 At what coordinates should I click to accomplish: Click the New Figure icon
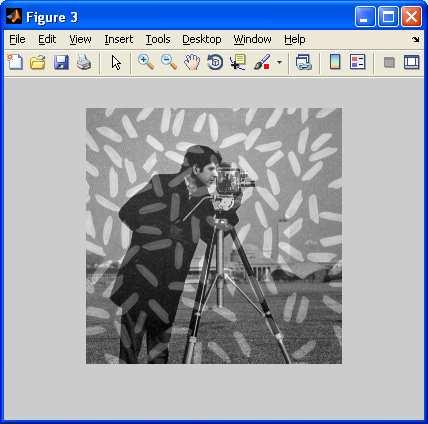tap(15, 62)
